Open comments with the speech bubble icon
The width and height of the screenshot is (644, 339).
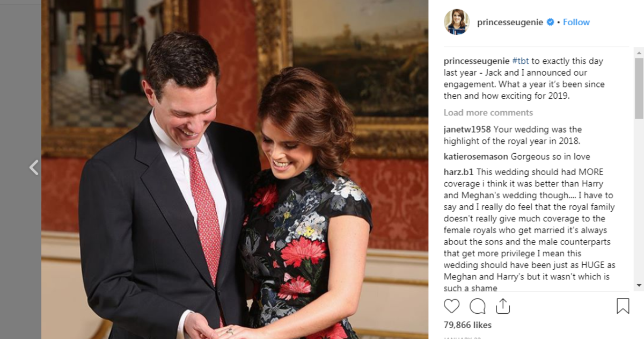click(x=478, y=306)
